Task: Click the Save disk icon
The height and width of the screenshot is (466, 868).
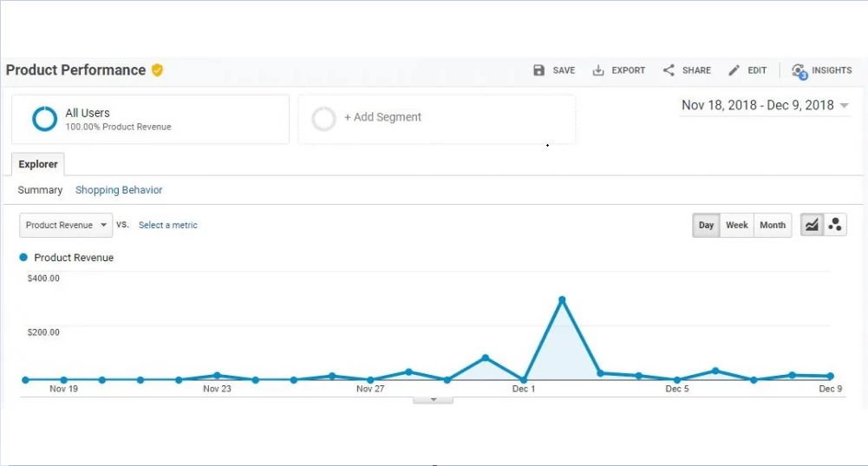Action: [539, 70]
